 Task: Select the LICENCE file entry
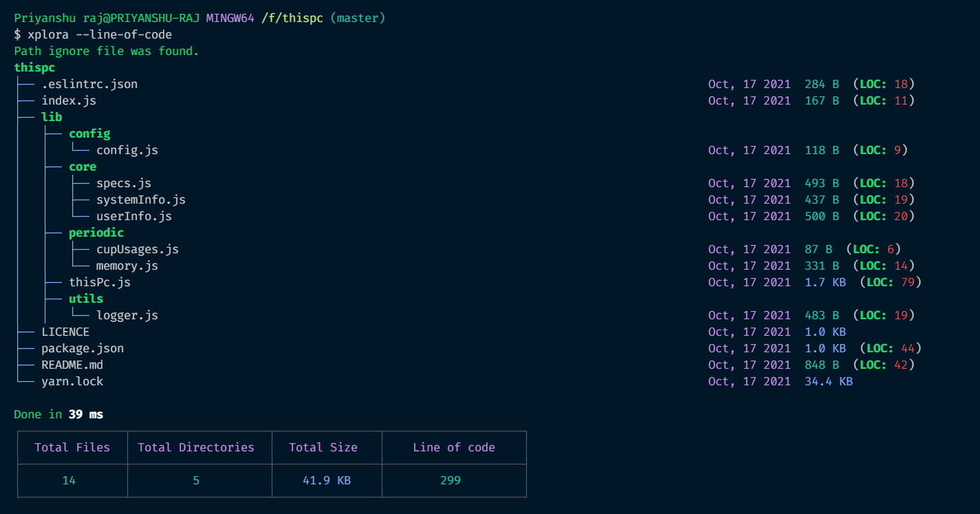tap(65, 332)
